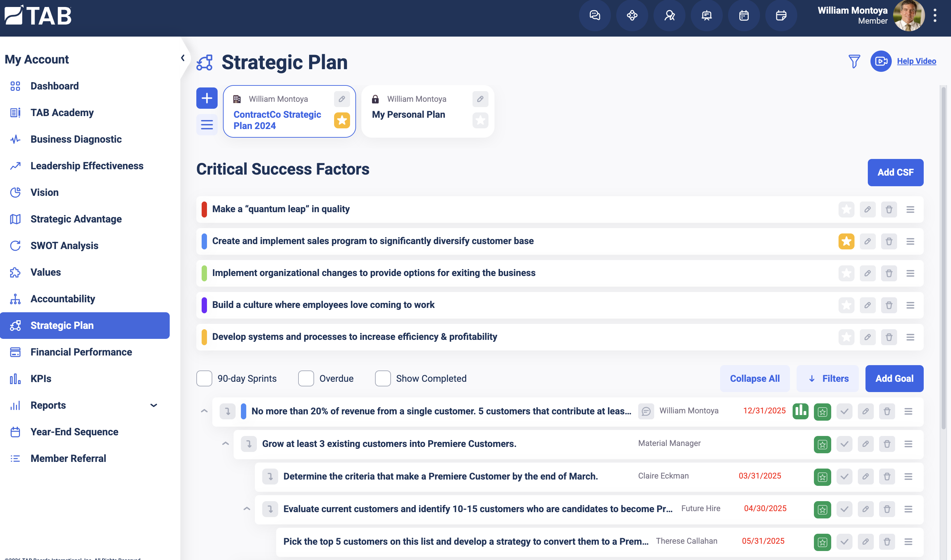The width and height of the screenshot is (951, 560).
Task: Click the member search icon in header
Action: click(x=669, y=16)
